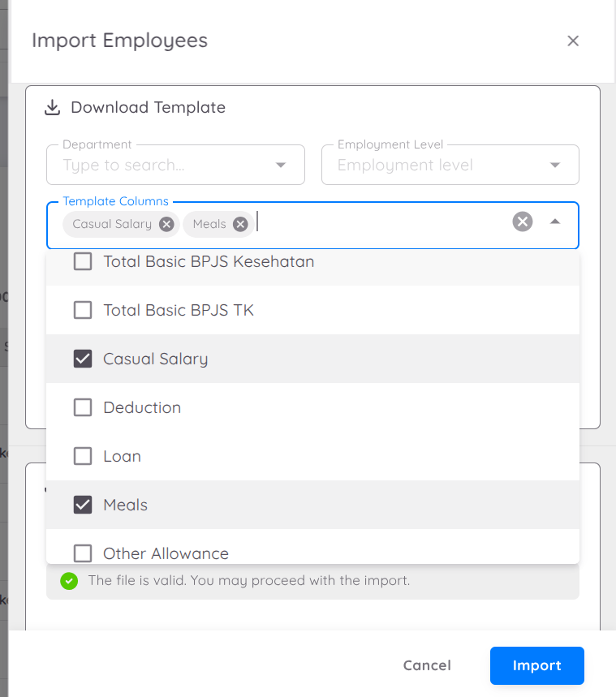The width and height of the screenshot is (616, 697).
Task: Click the green file valid checkmark icon
Action: tap(69, 581)
